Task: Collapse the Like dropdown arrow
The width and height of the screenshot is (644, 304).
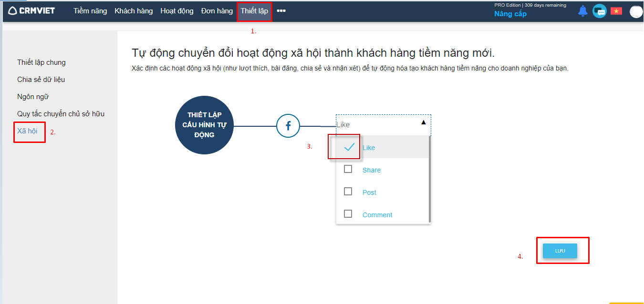Action: click(x=423, y=122)
